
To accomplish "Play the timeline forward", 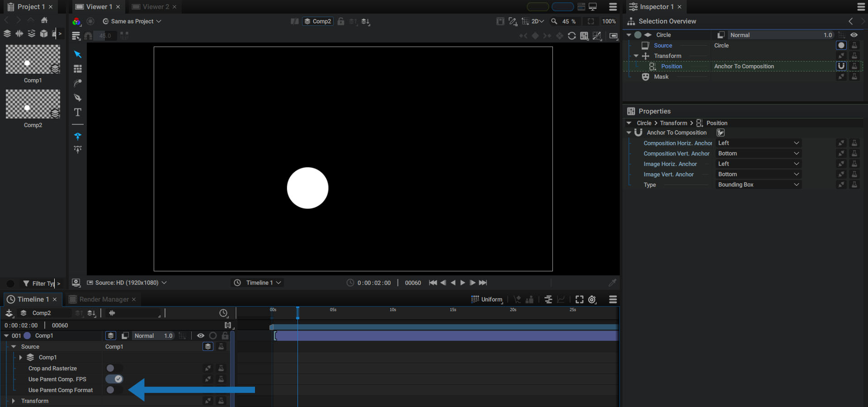I will coord(462,283).
